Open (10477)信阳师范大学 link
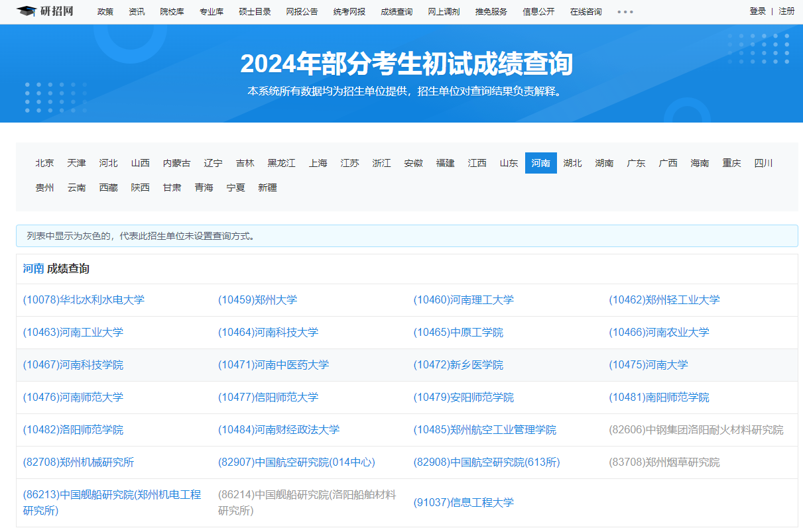The width and height of the screenshot is (803, 532). (x=269, y=397)
